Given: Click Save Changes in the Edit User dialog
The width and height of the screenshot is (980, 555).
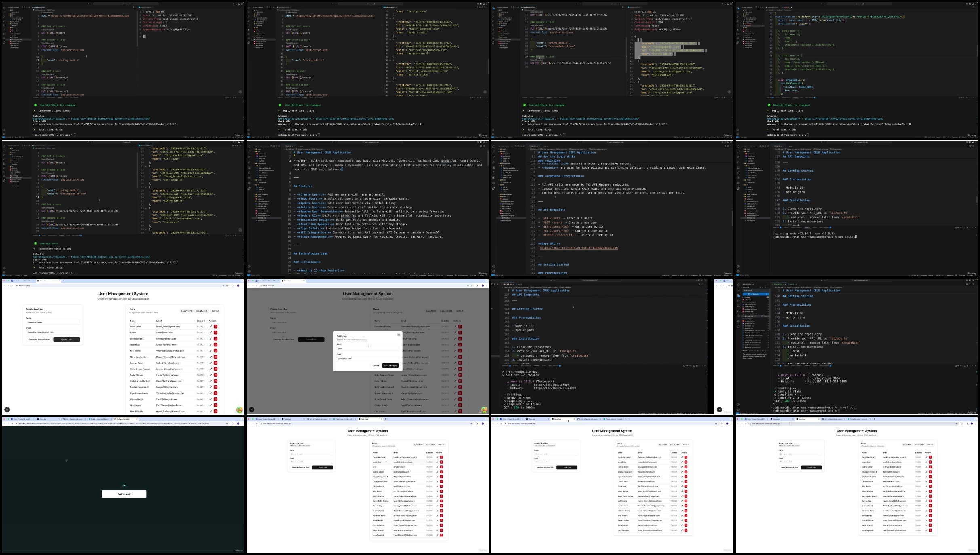Looking at the screenshot, I should pos(390,365).
